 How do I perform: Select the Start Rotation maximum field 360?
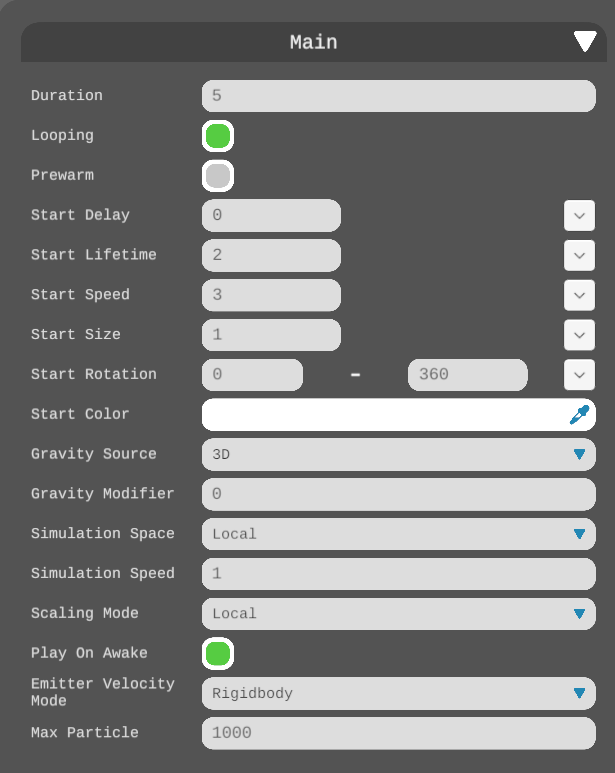[467, 375]
